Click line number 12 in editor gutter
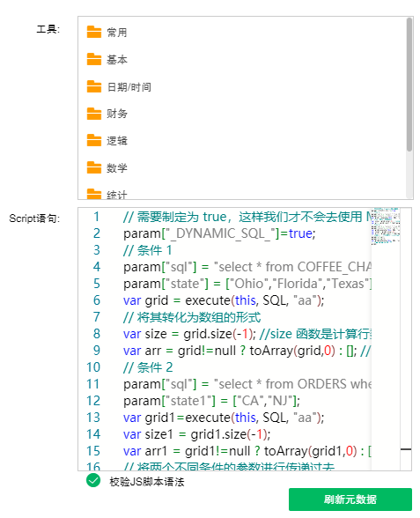The height and width of the screenshot is (518, 420). [93, 401]
